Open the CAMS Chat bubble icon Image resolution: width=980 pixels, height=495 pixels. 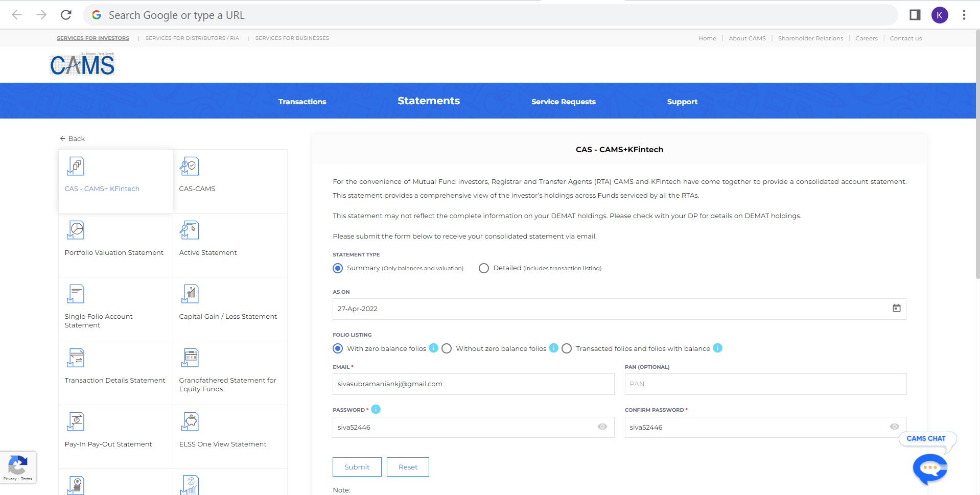point(930,468)
